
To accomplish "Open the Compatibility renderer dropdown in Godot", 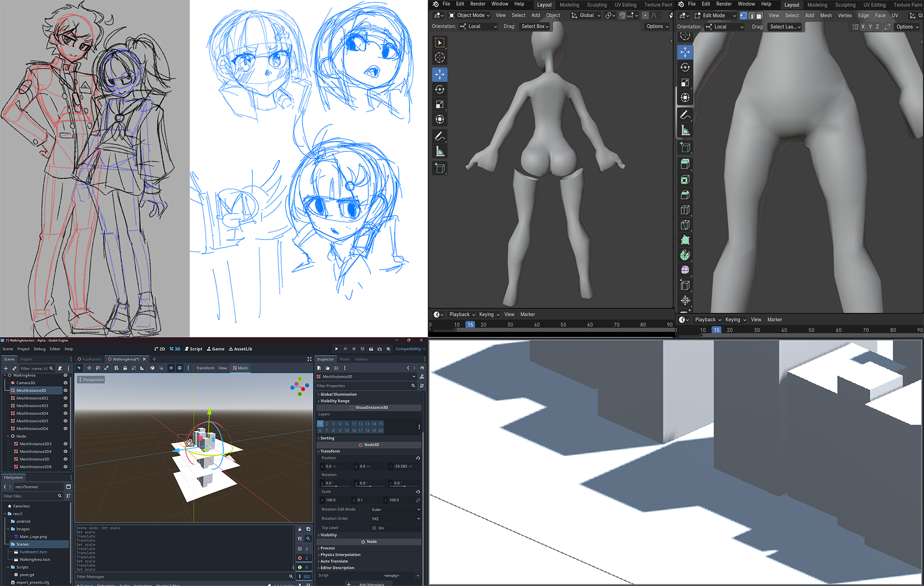I will click(x=411, y=349).
